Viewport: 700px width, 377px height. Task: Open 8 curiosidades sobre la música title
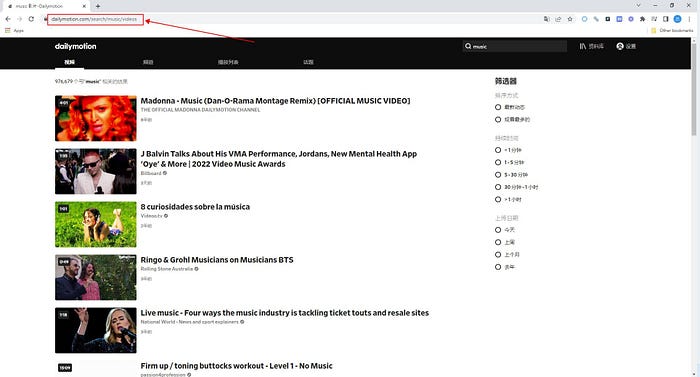(x=195, y=207)
